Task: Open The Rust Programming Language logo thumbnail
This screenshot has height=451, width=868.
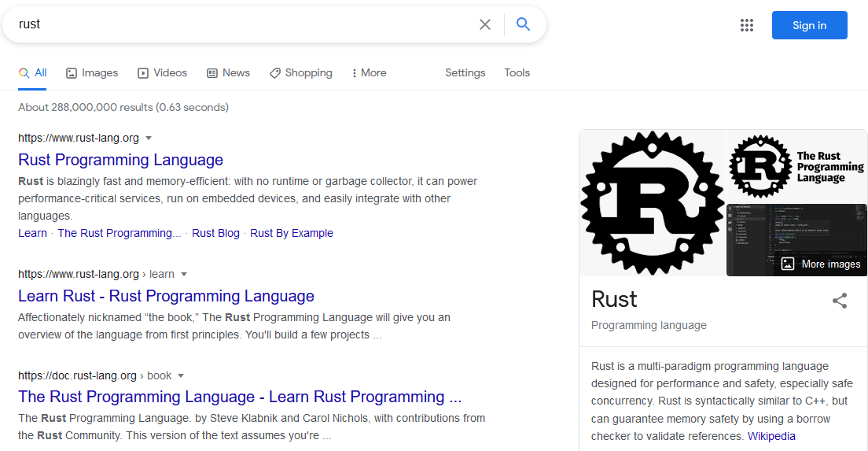Action: coord(796,166)
